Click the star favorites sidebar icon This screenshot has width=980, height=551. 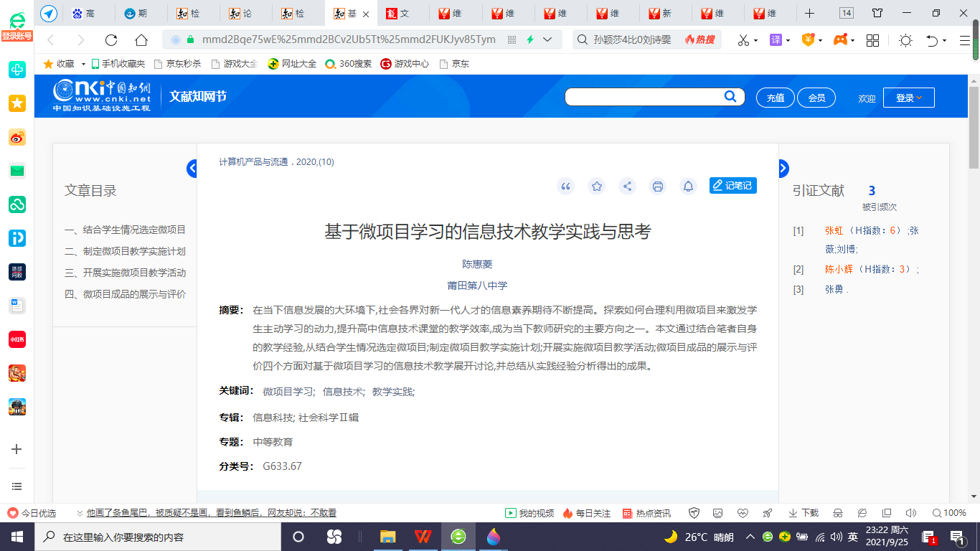(x=17, y=103)
